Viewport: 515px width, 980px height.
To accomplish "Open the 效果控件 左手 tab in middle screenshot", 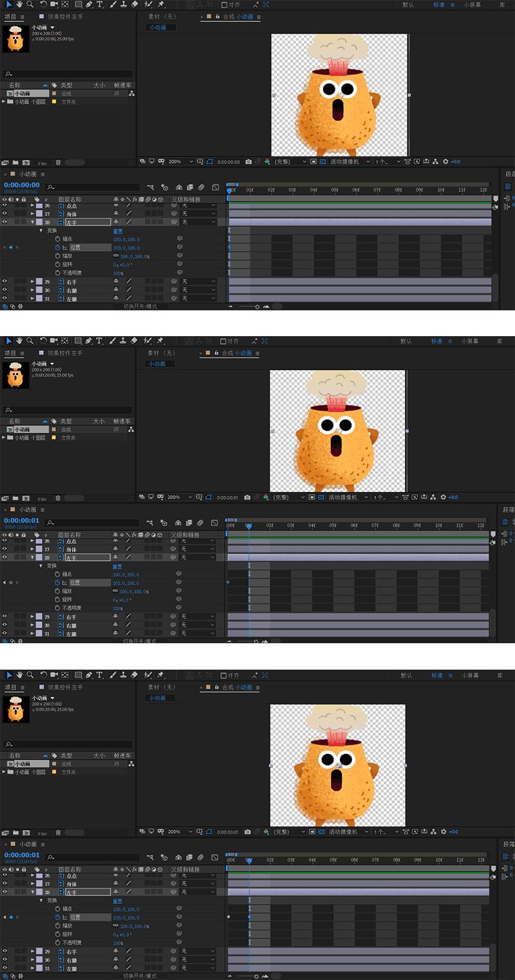I will tap(64, 353).
